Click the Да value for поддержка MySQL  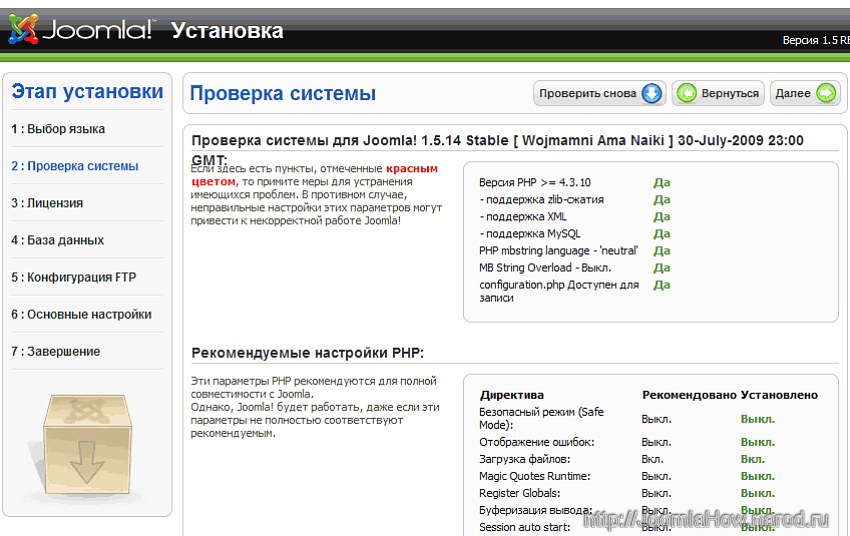click(x=662, y=234)
